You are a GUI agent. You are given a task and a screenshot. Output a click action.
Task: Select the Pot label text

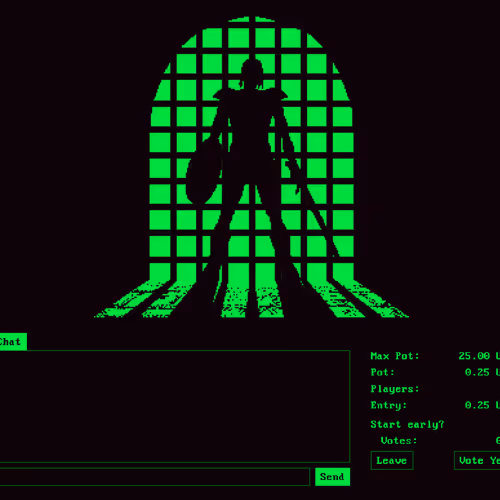(x=382, y=372)
